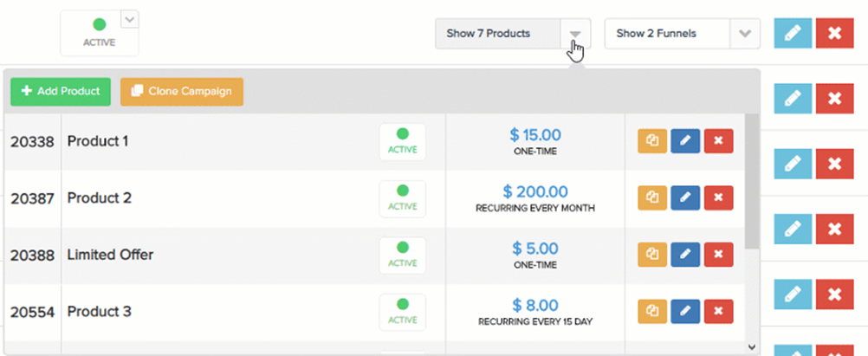Image resolution: width=868 pixels, height=356 pixels.
Task: Click the Show 7 Products label
Action: click(x=489, y=33)
